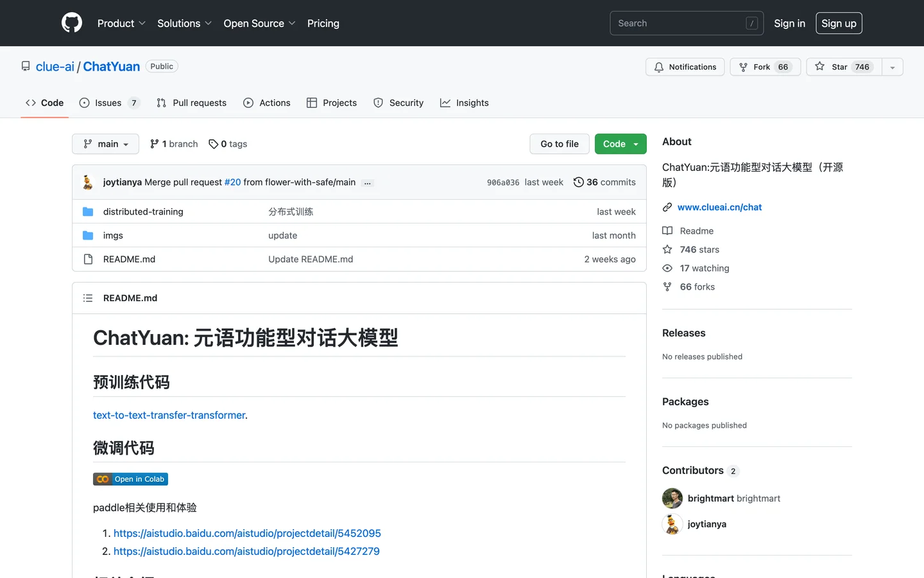Open the README.md file

(x=129, y=259)
